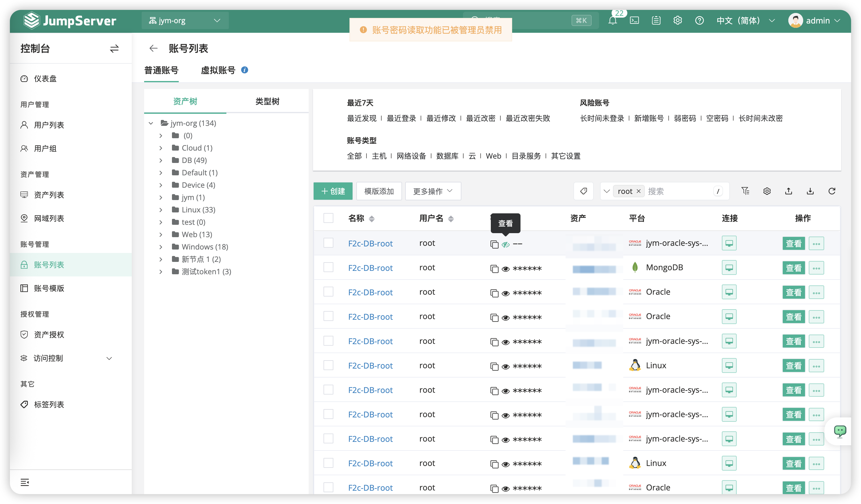This screenshot has height=504, width=861.
Task: Switch to the 虚拟账号 tab
Action: 218,70
